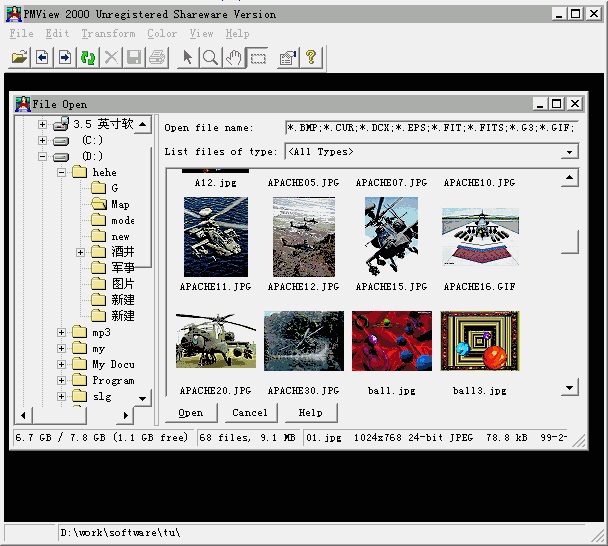Expand the mp3 folder node

coord(62,333)
